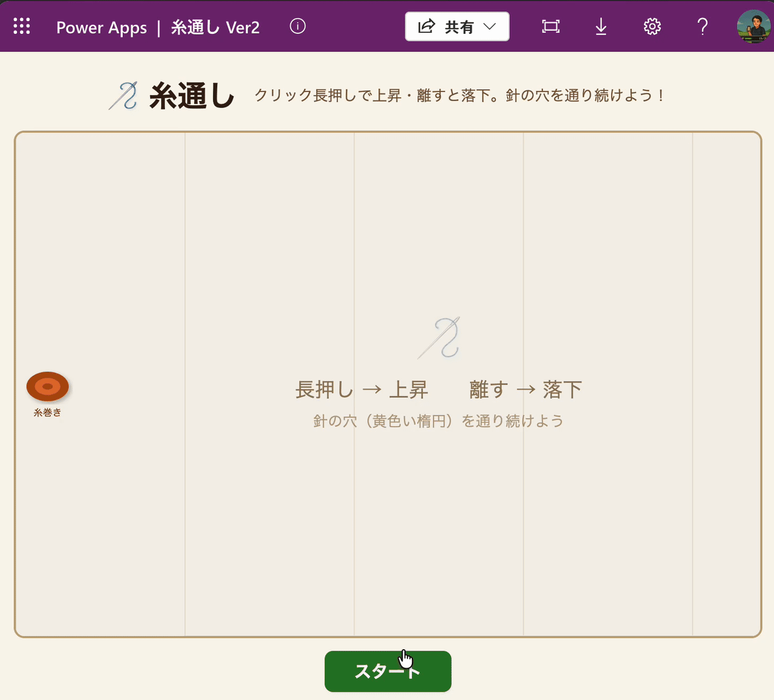
Task: Click the orange thread spool
Action: click(x=48, y=386)
